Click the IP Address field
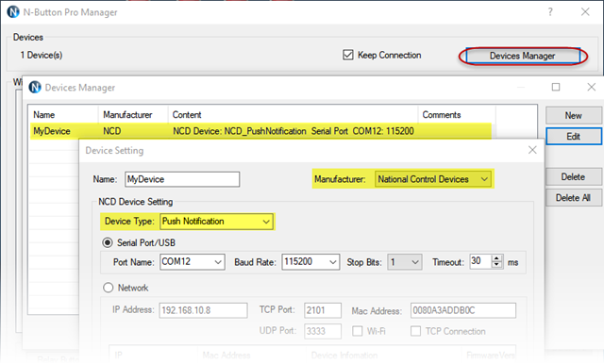The height and width of the screenshot is (364, 604). (204, 310)
